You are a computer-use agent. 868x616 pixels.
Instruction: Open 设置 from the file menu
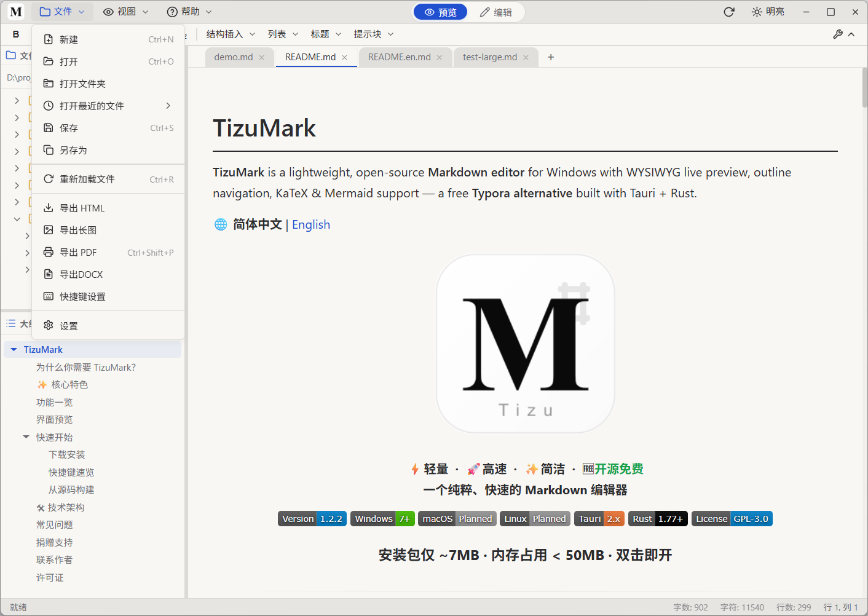(x=108, y=326)
